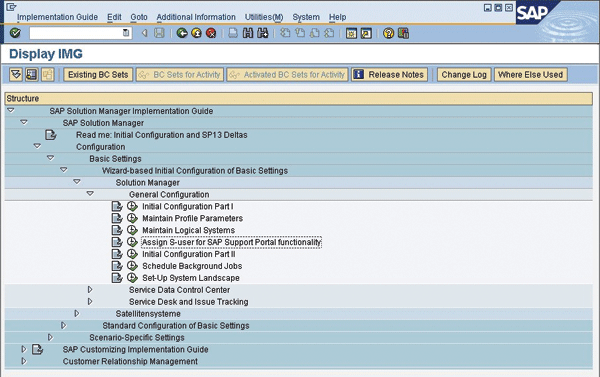Collapse SAP Solution Manager Implementation Guide node
600x377 pixels.
point(11,111)
